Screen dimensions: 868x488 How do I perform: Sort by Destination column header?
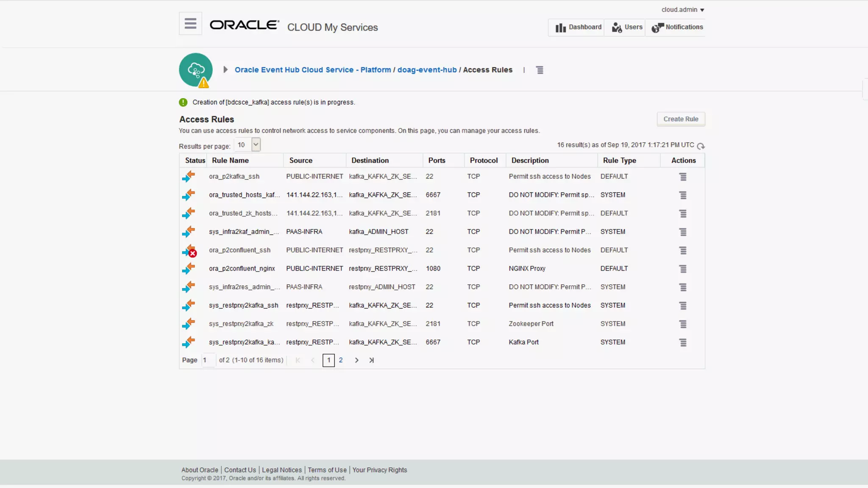click(370, 160)
